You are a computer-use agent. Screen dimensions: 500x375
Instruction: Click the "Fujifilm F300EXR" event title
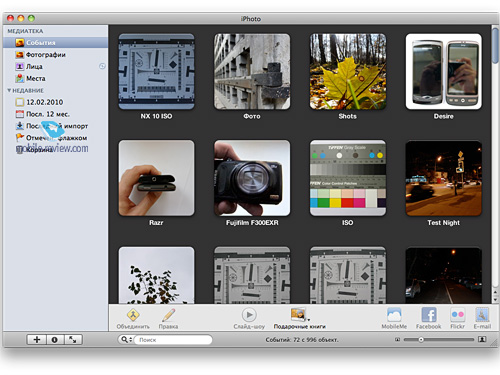[x=252, y=223]
